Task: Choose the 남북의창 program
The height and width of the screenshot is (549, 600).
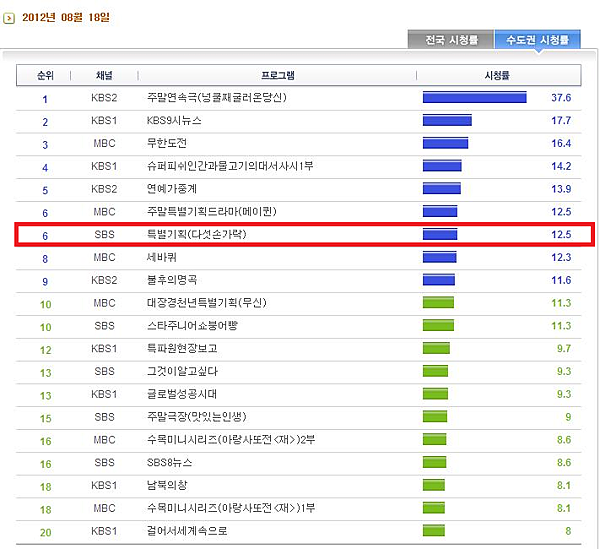Action: (x=167, y=485)
